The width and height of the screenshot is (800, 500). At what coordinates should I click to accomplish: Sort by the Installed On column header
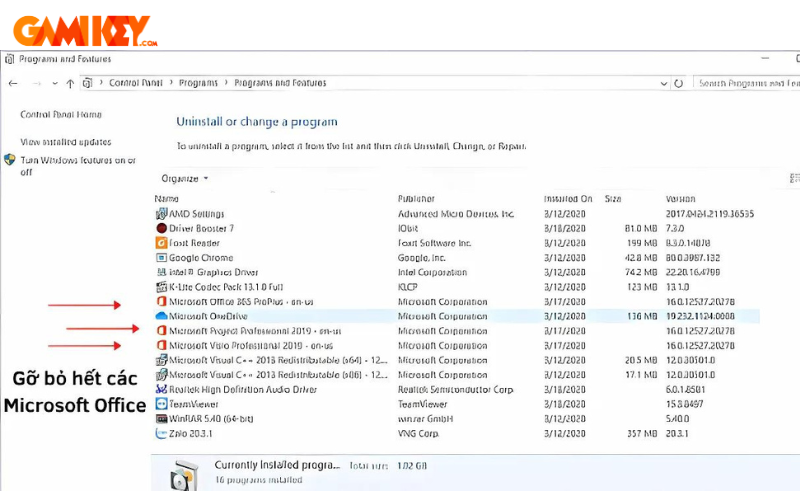pos(568,198)
